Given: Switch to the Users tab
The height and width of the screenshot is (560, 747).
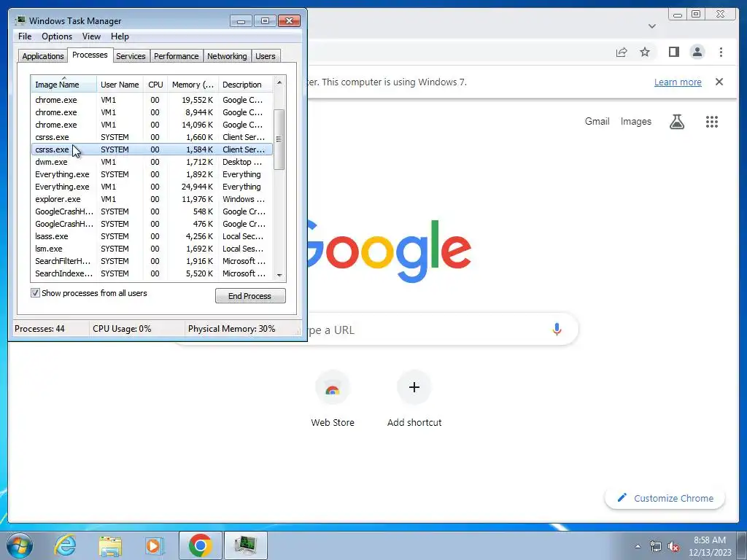Looking at the screenshot, I should (x=265, y=56).
